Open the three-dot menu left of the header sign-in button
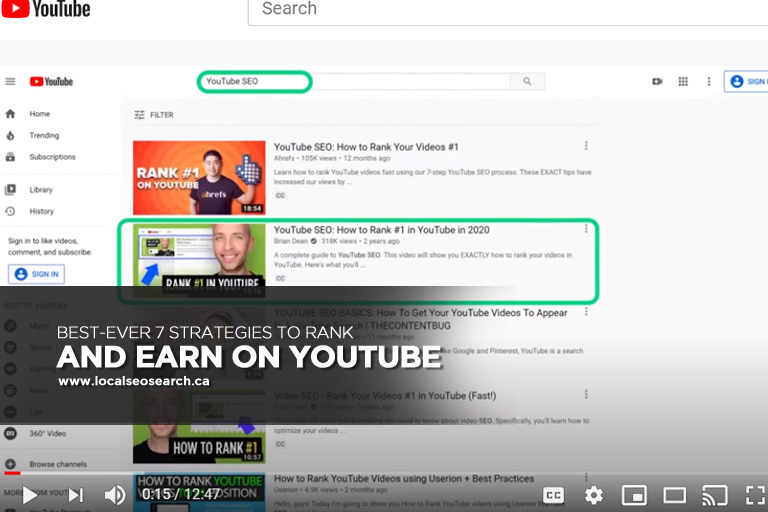 pyautogui.click(x=709, y=81)
